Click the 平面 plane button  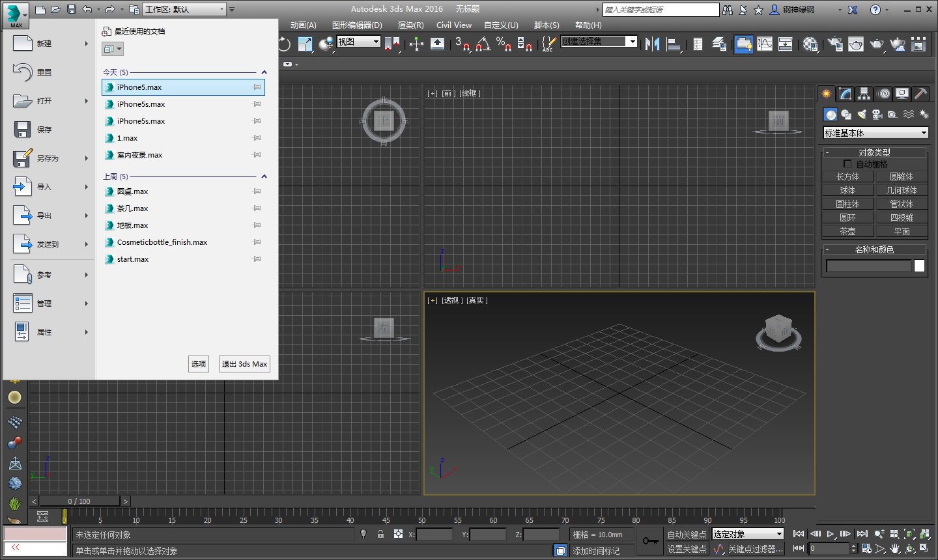(902, 231)
